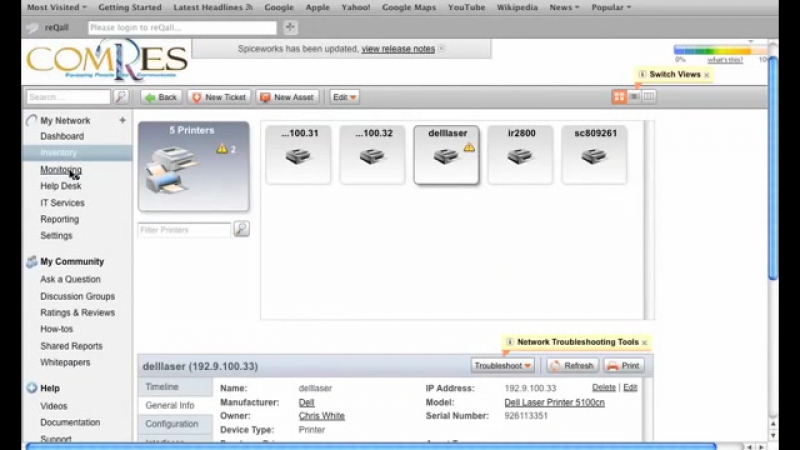This screenshot has width=800, height=450.
Task: Click the plus icon beside My Network
Action: (122, 120)
